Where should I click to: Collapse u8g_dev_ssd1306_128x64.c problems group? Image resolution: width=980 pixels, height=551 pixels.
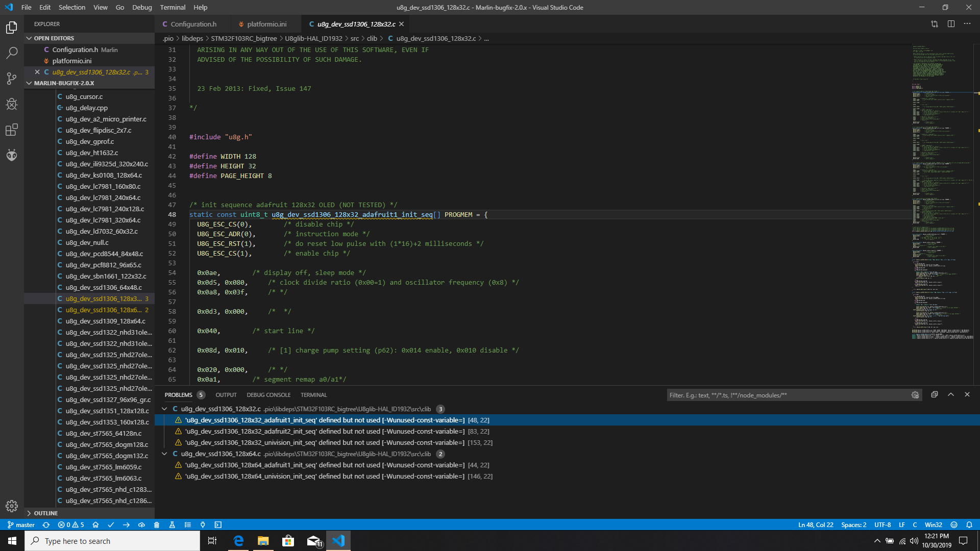pos(164,454)
